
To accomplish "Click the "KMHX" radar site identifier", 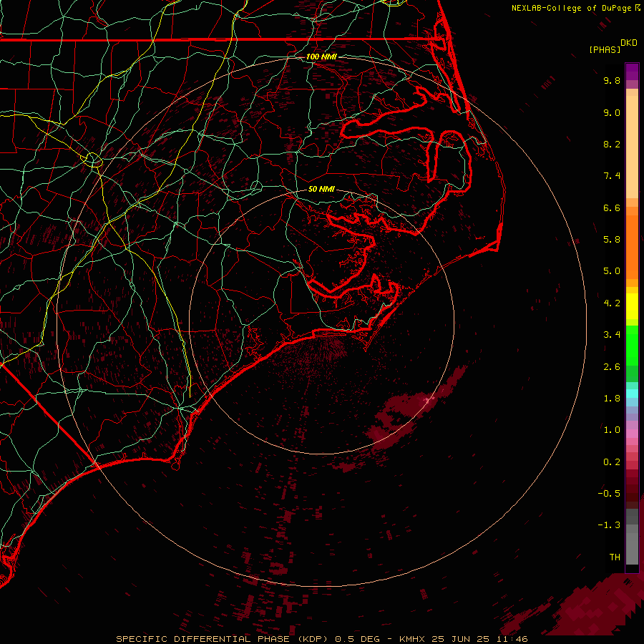I will [413, 639].
